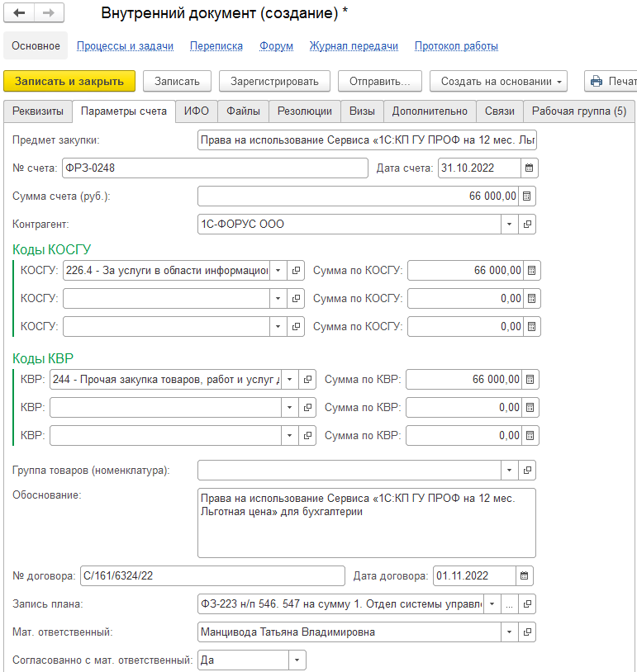The image size is (637, 672).
Task: Switch to Рабочая группа (5) tab
Action: [579, 111]
